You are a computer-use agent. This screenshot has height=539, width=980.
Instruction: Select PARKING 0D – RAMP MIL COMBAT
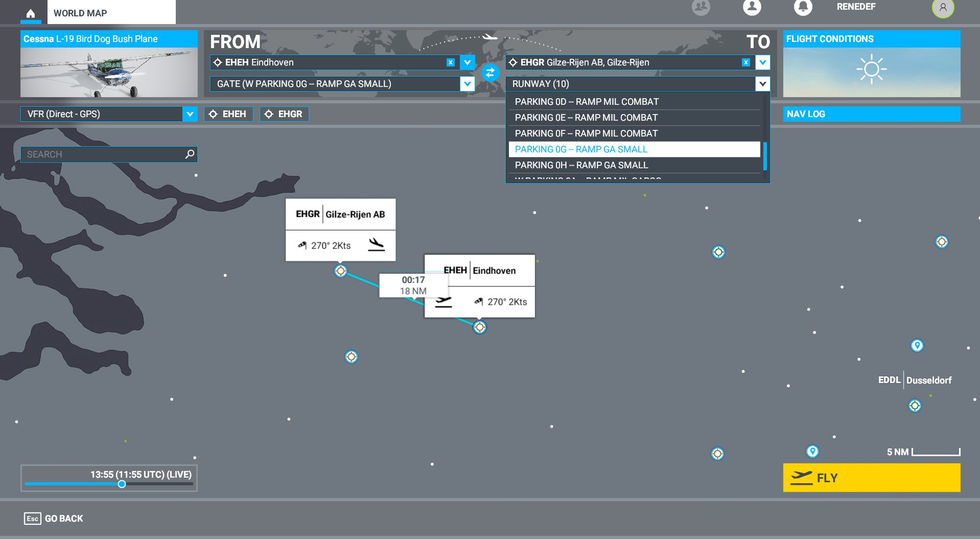click(x=634, y=102)
